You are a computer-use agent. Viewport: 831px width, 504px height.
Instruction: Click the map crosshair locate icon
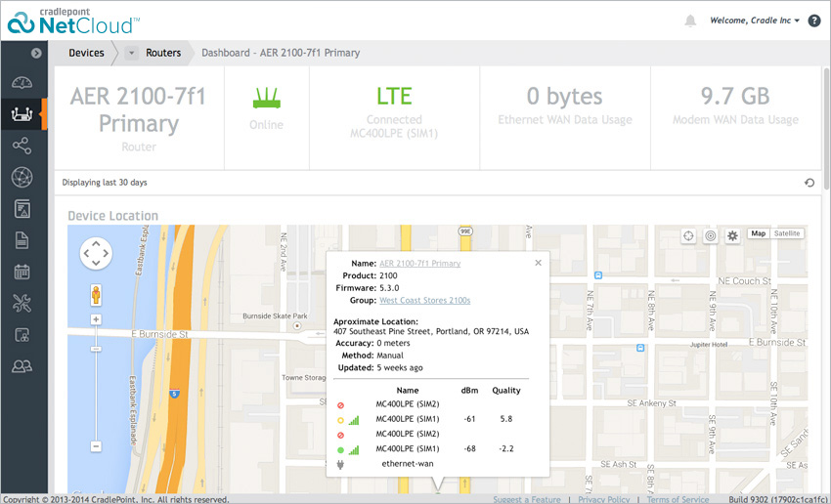point(688,235)
